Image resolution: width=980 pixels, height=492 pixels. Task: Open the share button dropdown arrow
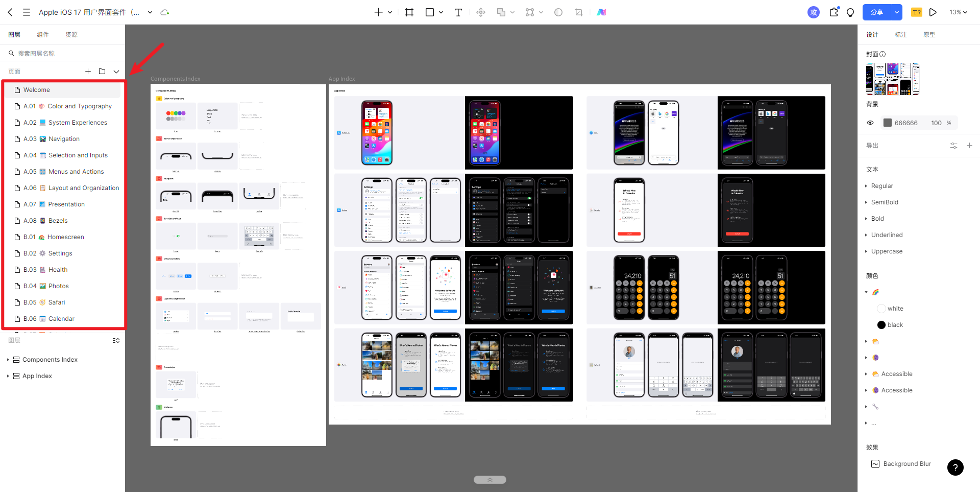coord(897,12)
